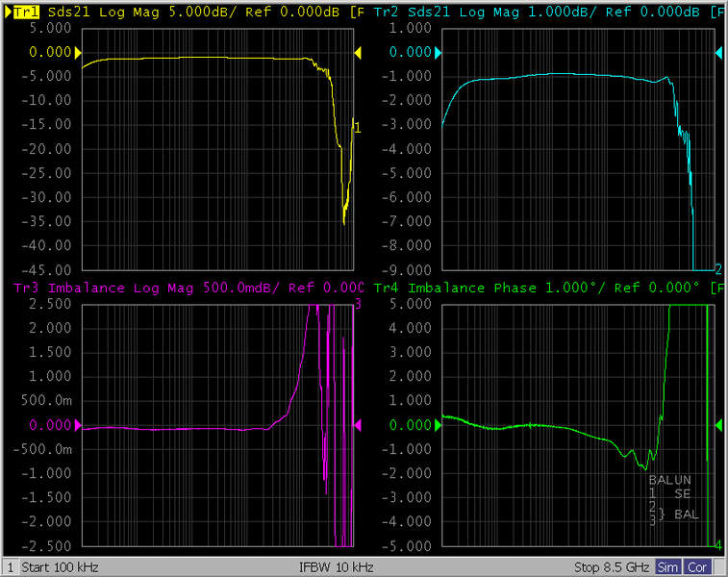This screenshot has width=728, height=577.
Task: Click cyan right reference marker of Tr2
Action: pyautogui.click(x=718, y=53)
